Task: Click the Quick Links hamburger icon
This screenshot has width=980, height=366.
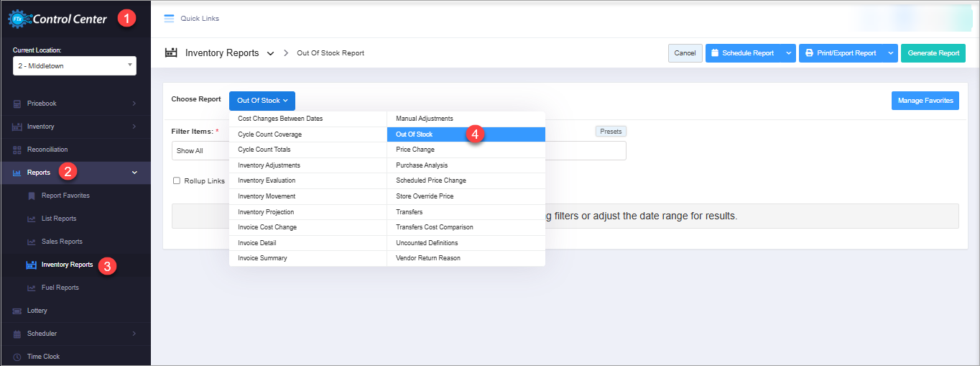Action: (x=170, y=19)
